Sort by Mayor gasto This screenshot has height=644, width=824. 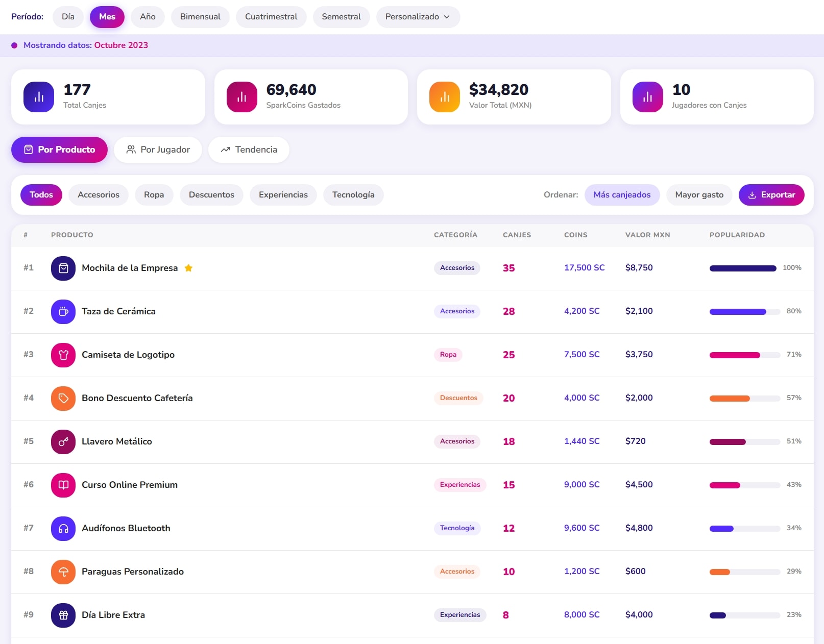[x=699, y=195]
